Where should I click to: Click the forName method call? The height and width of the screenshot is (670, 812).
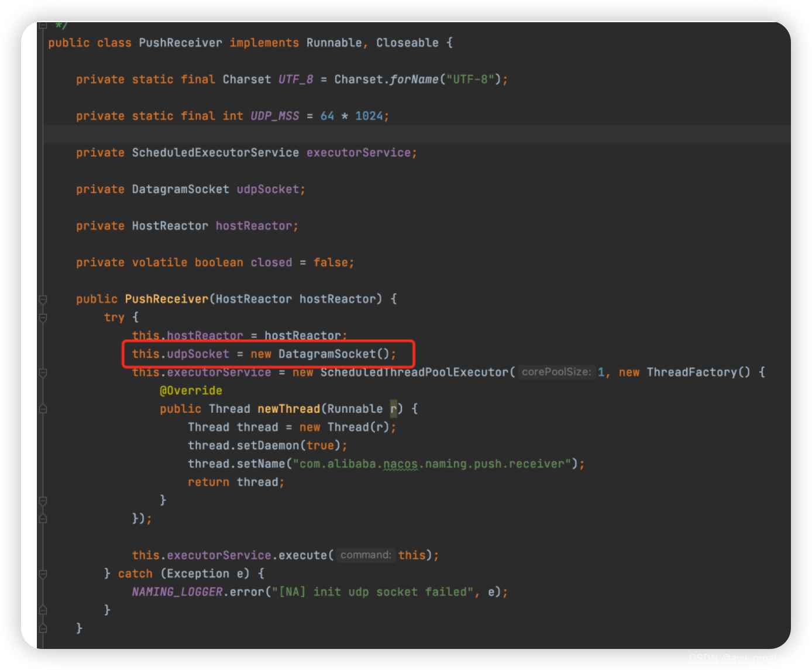(414, 80)
